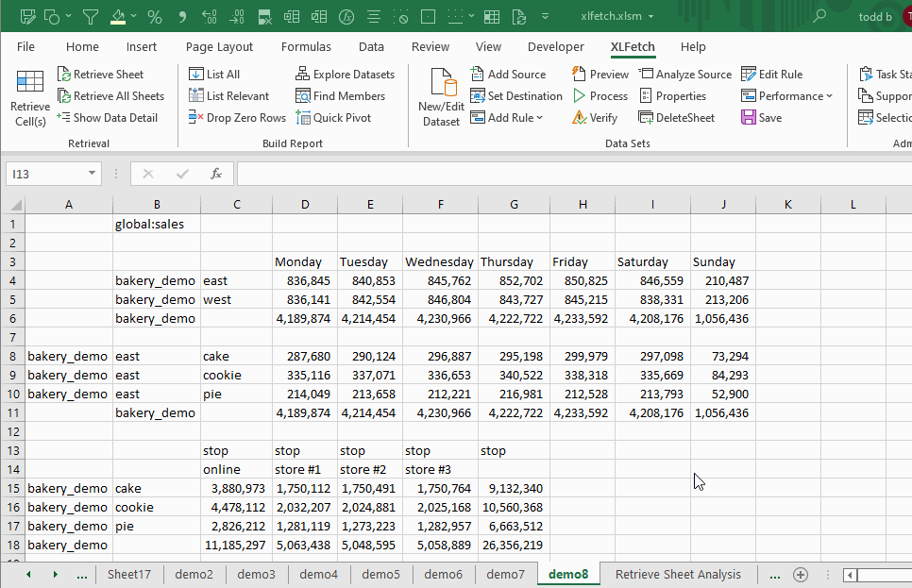Image resolution: width=912 pixels, height=588 pixels.
Task: Click the DeleteSheet button
Action: point(676,117)
